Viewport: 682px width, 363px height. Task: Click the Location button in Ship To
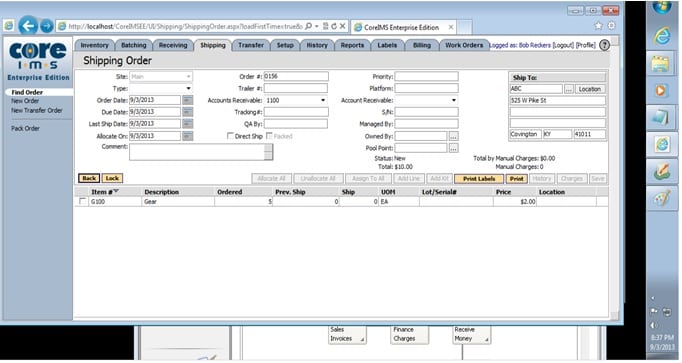(x=590, y=89)
